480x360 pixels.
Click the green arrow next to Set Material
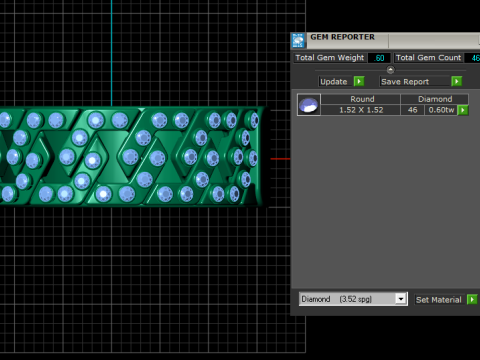472,299
